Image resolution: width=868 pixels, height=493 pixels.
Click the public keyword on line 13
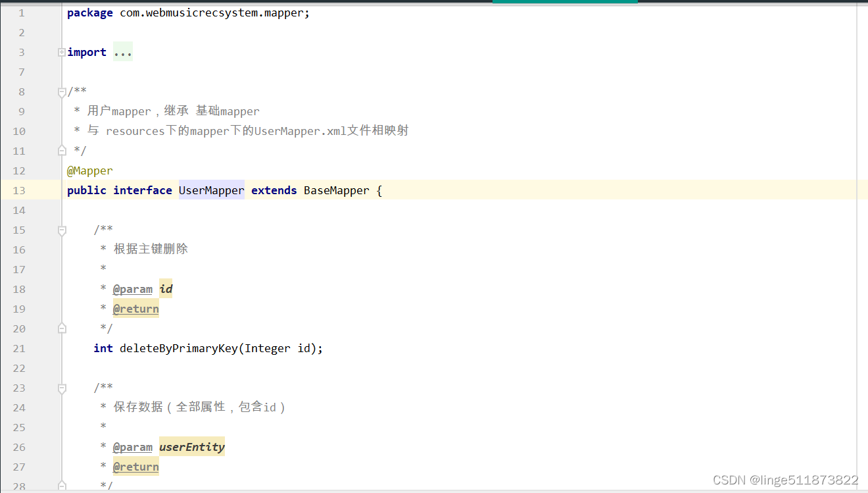pos(87,190)
